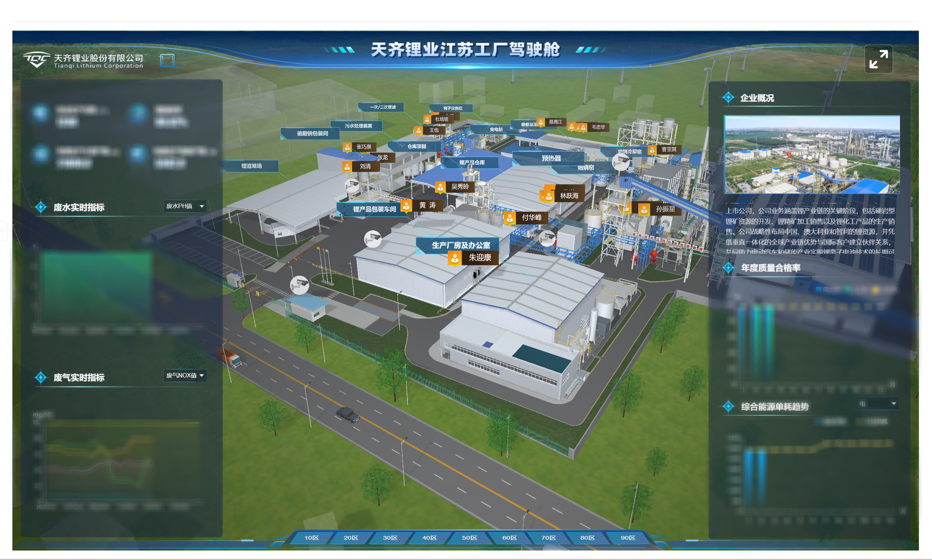Click the 锂产品包装车间 label

pyautogui.click(x=374, y=209)
